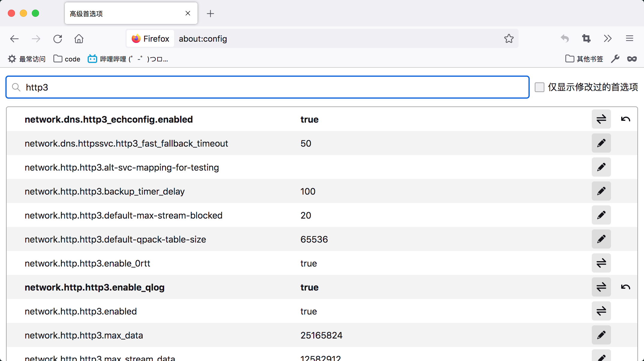644x361 pixels.
Task: Open the code bookmarks folder
Action: (x=67, y=59)
